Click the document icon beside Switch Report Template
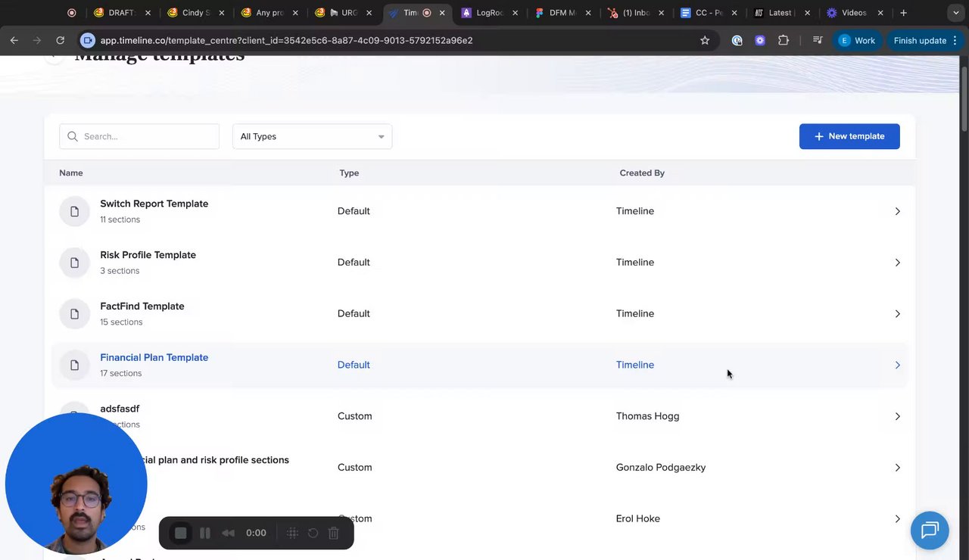969x560 pixels. point(74,211)
